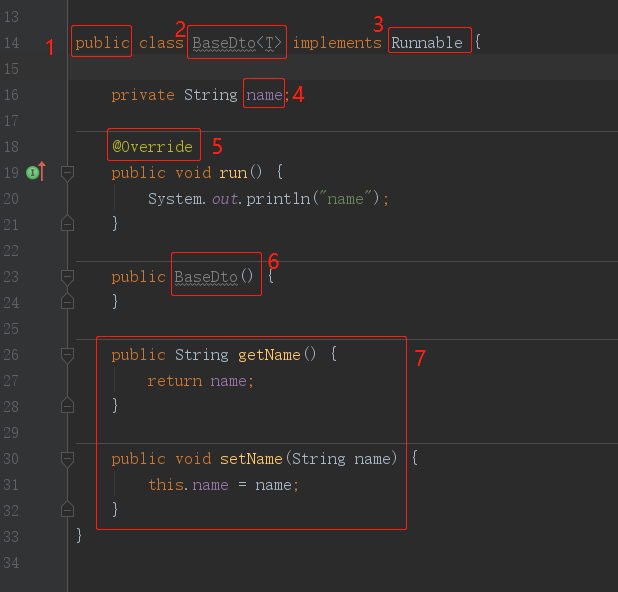The height and width of the screenshot is (592, 618).
Task: Click the implements-method gutter icon on line 19
Action: click(33, 173)
